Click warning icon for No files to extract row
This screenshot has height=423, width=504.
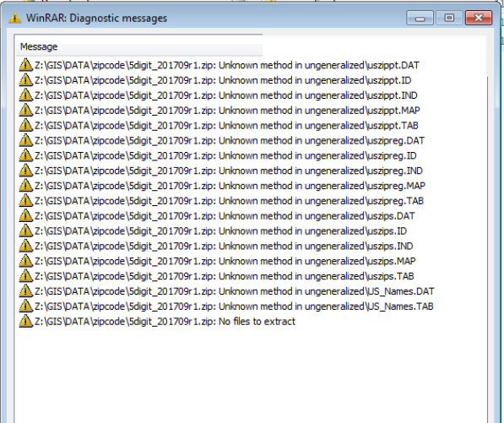click(25, 322)
